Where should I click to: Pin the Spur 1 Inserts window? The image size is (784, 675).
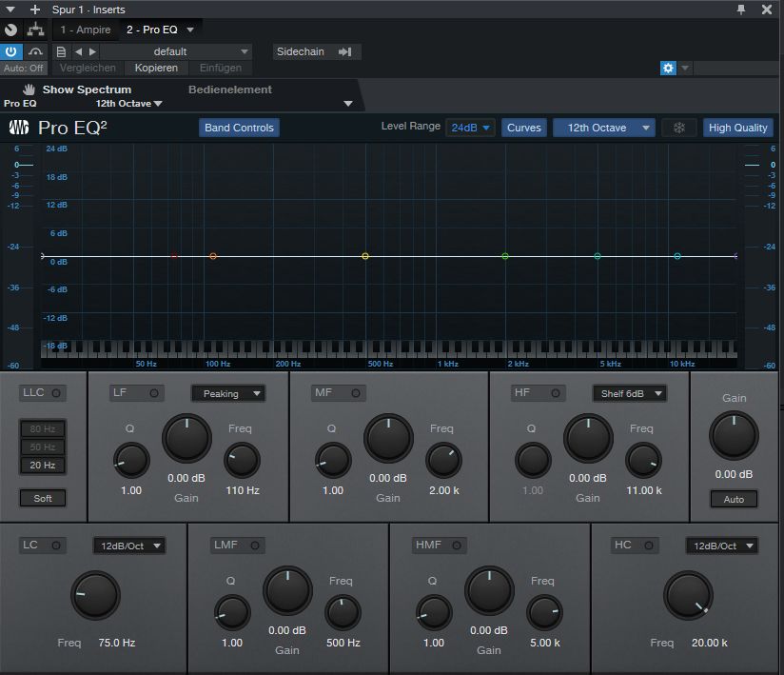pos(741,10)
